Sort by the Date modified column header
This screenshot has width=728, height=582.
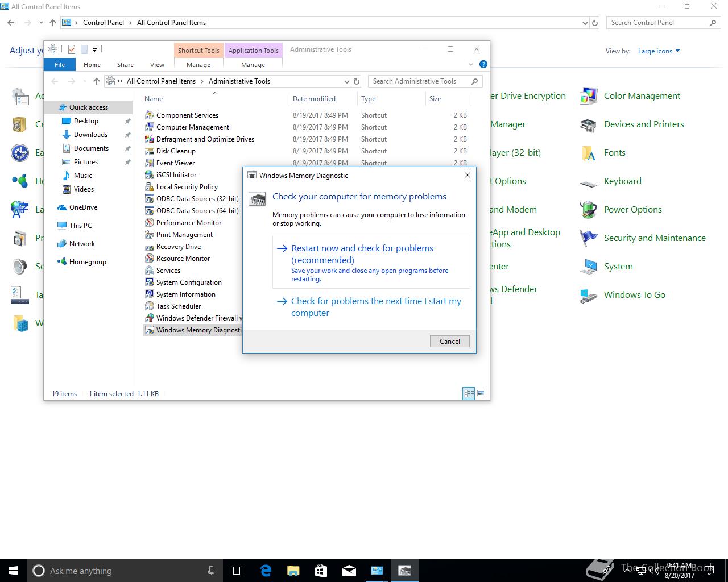[323, 99]
